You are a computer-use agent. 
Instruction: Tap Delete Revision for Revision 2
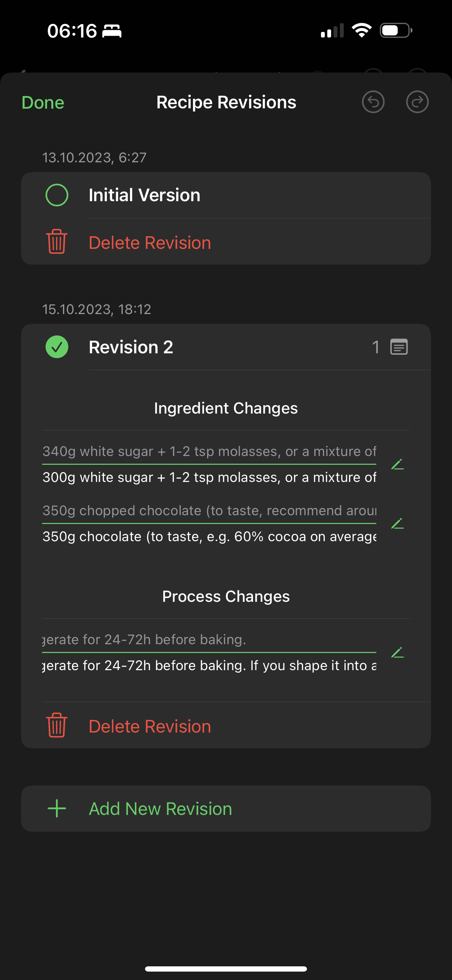(150, 725)
